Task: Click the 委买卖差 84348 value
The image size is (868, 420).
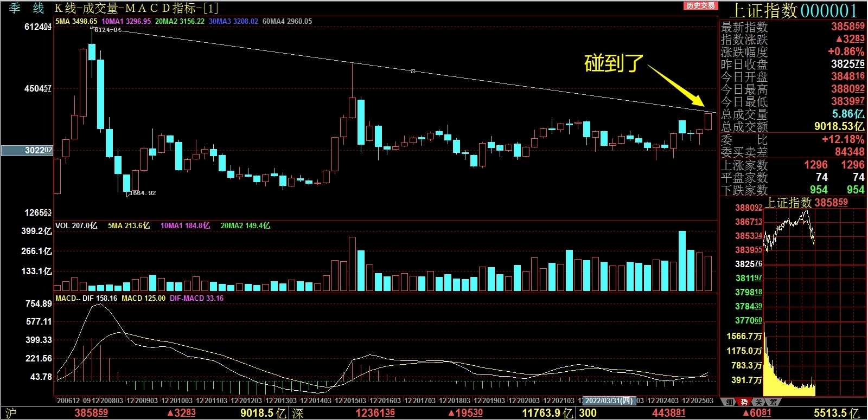Action: click(850, 152)
